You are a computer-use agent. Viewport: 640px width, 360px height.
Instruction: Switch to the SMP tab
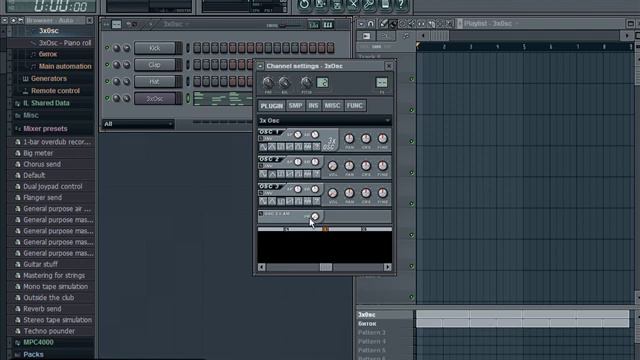click(x=295, y=106)
